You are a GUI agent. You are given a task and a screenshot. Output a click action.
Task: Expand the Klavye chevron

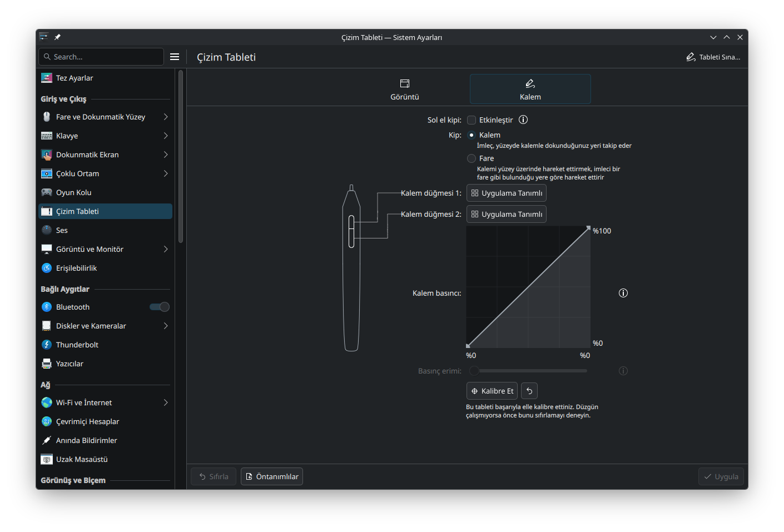coord(166,136)
